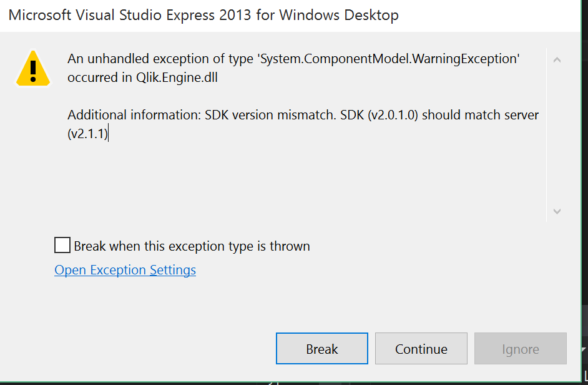Click the 'should match server' text
This screenshot has width=588, height=385.
(x=480, y=116)
